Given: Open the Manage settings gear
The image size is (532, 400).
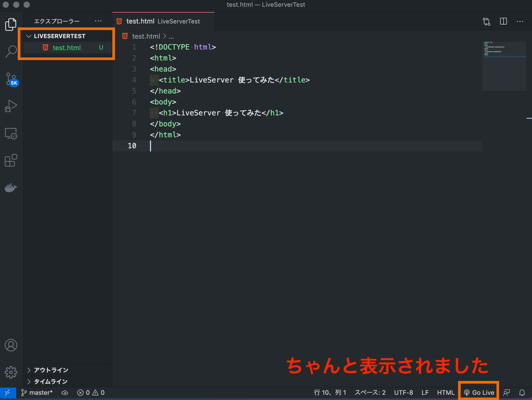Looking at the screenshot, I should tap(11, 372).
